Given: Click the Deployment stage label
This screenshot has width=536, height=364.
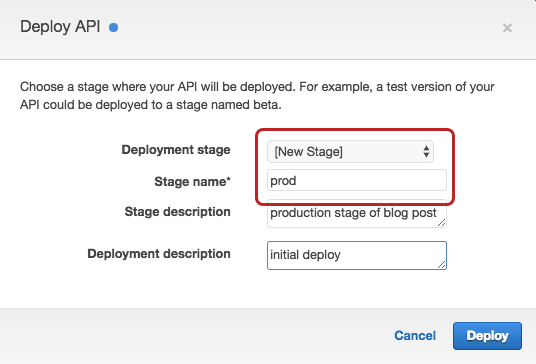Looking at the screenshot, I should click(176, 150).
